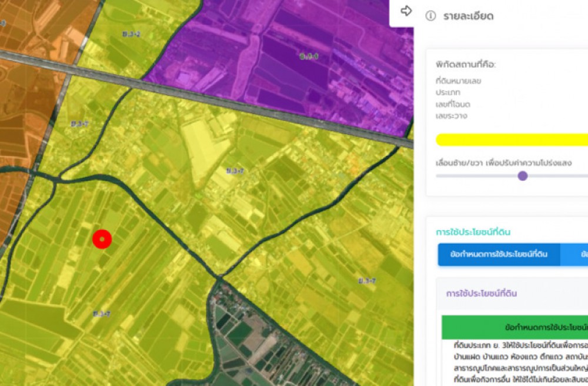Click the line starting ที่ดินเพื่อกิจการอื่น
The height and width of the screenshot is (386, 588).
[521, 378]
